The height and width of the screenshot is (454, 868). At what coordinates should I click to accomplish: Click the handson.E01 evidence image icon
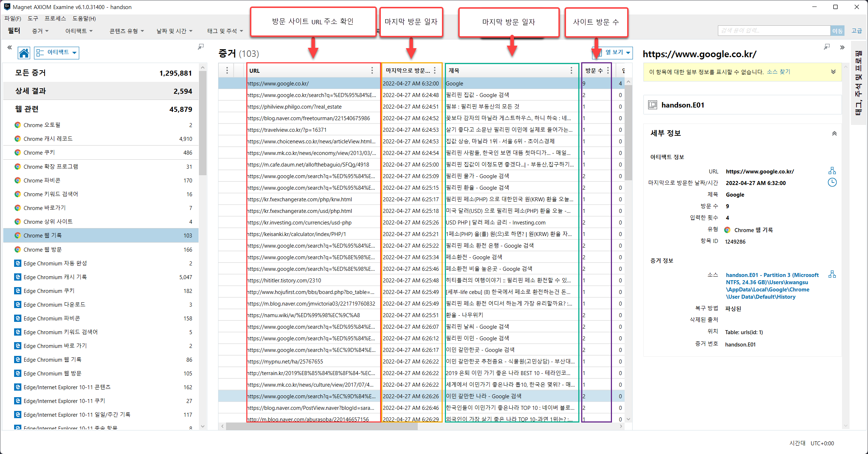coord(652,105)
